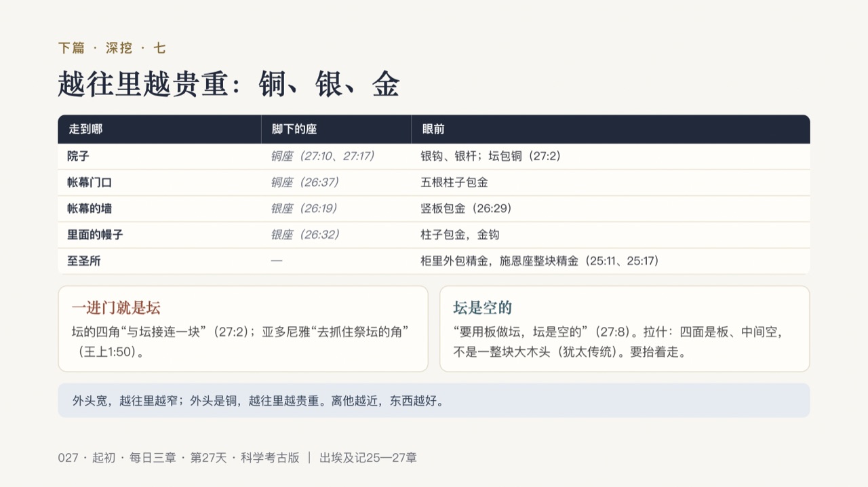Select the table header 眼前

click(x=433, y=129)
